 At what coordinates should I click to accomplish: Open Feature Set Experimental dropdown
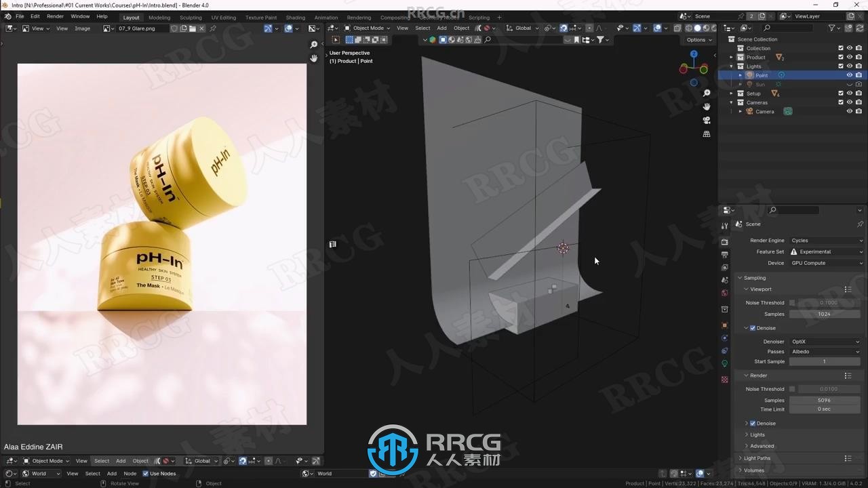827,251
